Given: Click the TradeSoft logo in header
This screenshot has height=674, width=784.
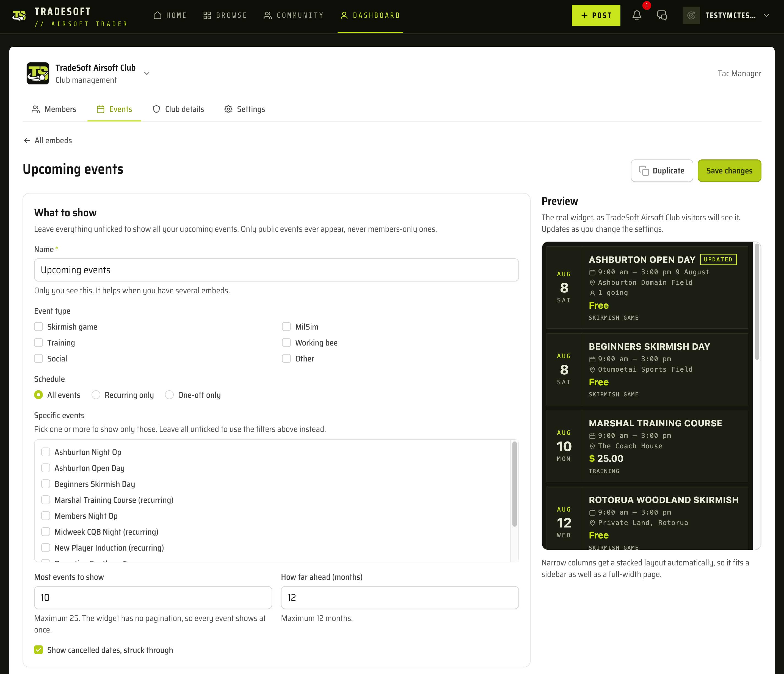Looking at the screenshot, I should pyautogui.click(x=19, y=15).
